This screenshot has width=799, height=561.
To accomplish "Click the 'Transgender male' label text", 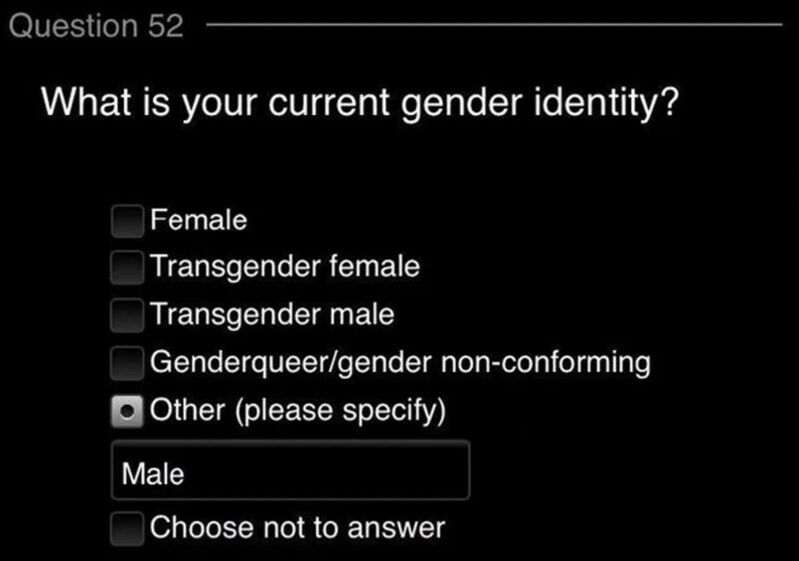I will point(272,314).
